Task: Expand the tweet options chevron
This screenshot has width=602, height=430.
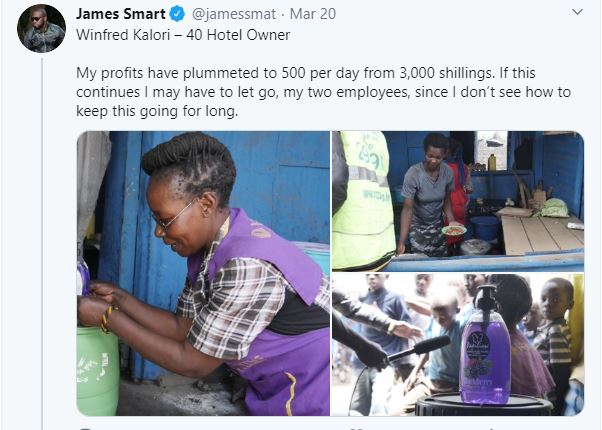Action: pyautogui.click(x=577, y=12)
